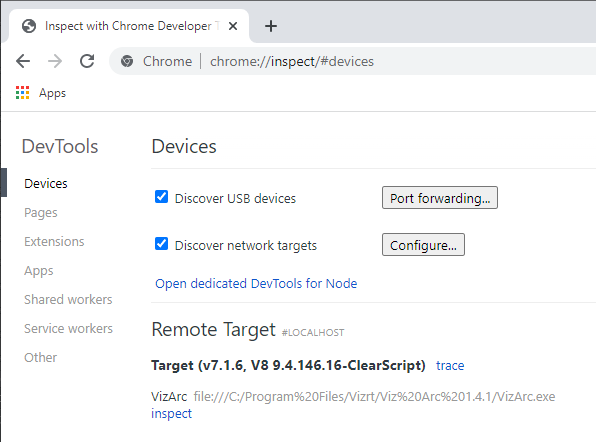
Task: Toggle Discover network targets checkbox
Action: (x=162, y=244)
